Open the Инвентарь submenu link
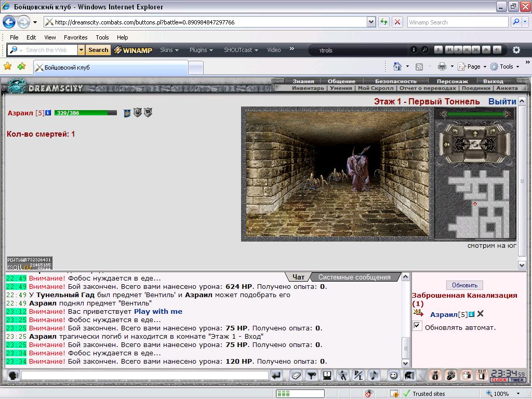The height and width of the screenshot is (399, 532). click(x=308, y=88)
